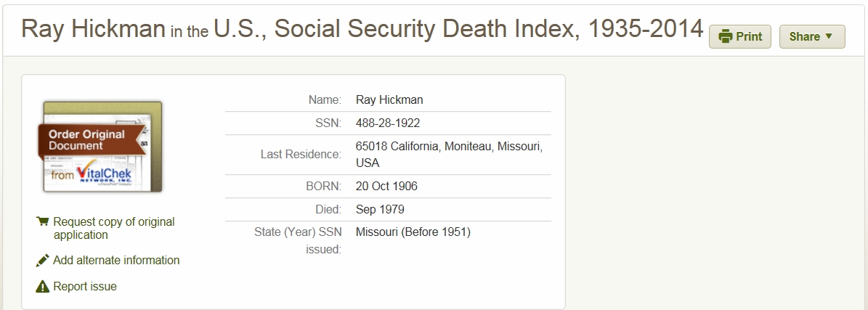Image resolution: width=868 pixels, height=310 pixels.
Task: Select the Report issue link
Action: [84, 286]
